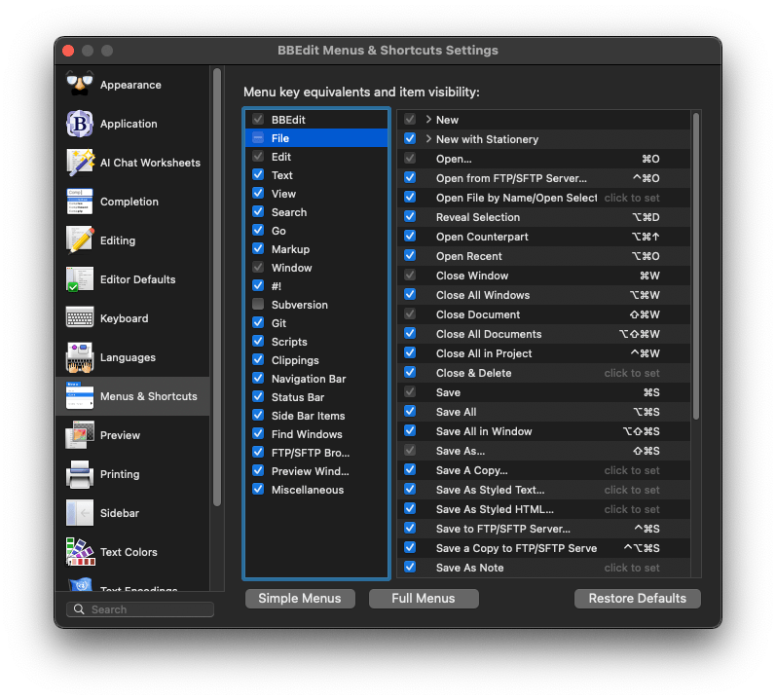Select the Side Bar Items row

(x=316, y=416)
